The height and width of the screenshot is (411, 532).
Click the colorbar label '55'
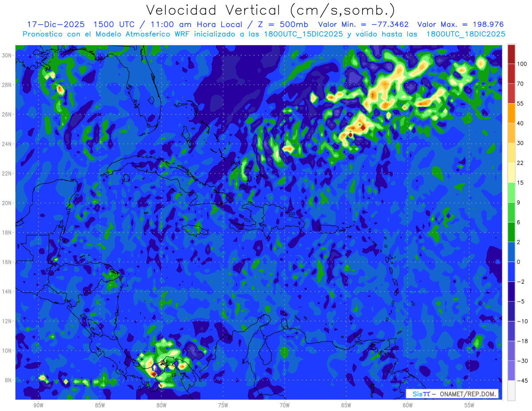520,103
